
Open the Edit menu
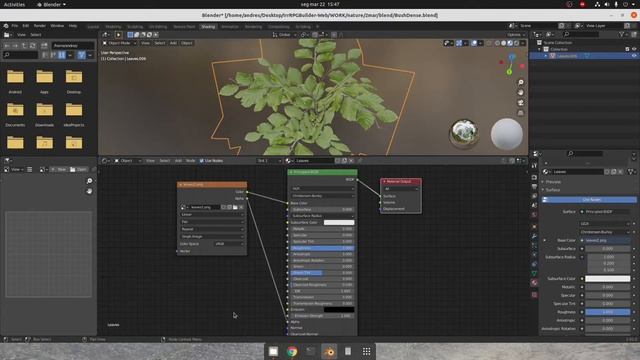[26, 26]
